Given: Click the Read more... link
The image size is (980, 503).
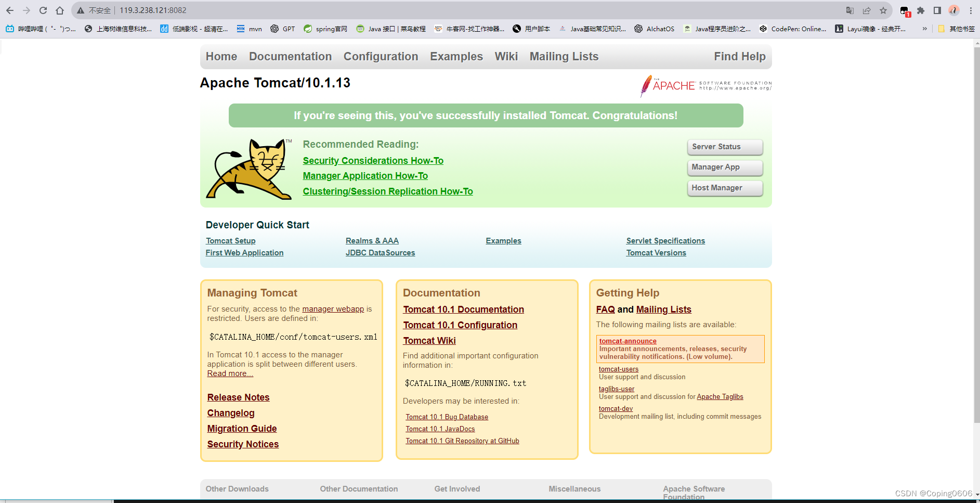Looking at the screenshot, I should click(x=230, y=373).
